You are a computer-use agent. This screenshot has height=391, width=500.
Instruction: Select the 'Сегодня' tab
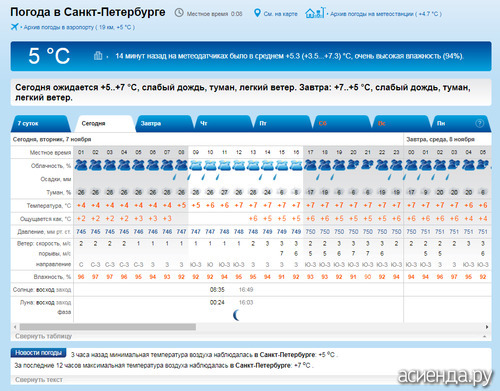point(105,123)
